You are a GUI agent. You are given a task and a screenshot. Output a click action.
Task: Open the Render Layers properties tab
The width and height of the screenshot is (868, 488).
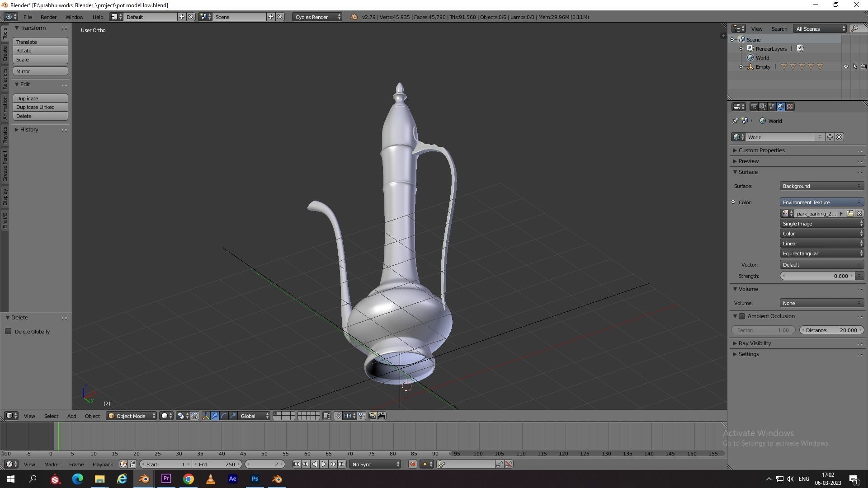763,107
